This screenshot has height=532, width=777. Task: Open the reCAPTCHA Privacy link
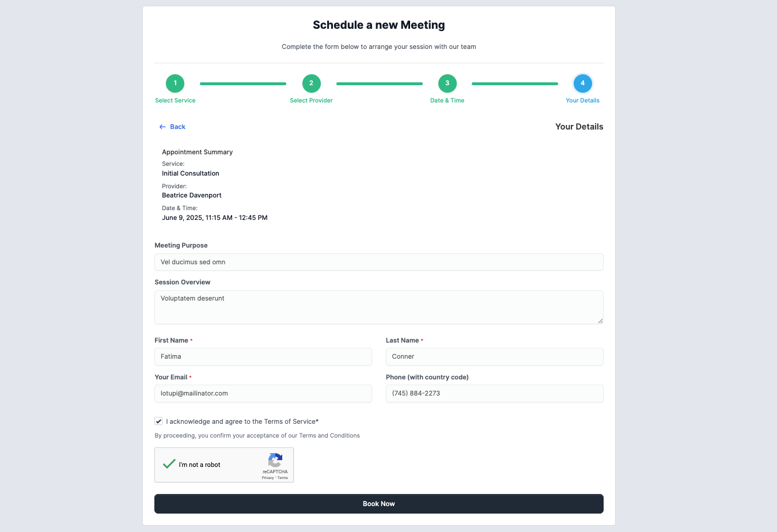tap(268, 478)
